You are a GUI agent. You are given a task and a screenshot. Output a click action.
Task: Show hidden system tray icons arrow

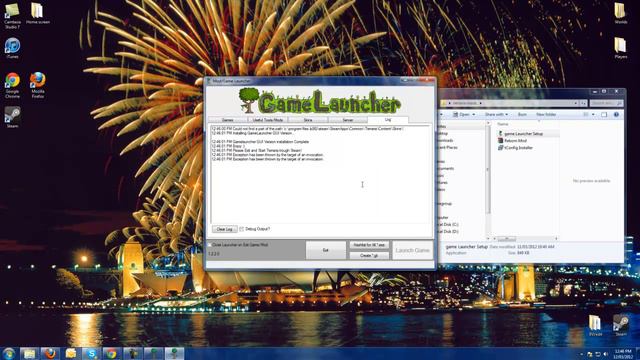click(581, 354)
